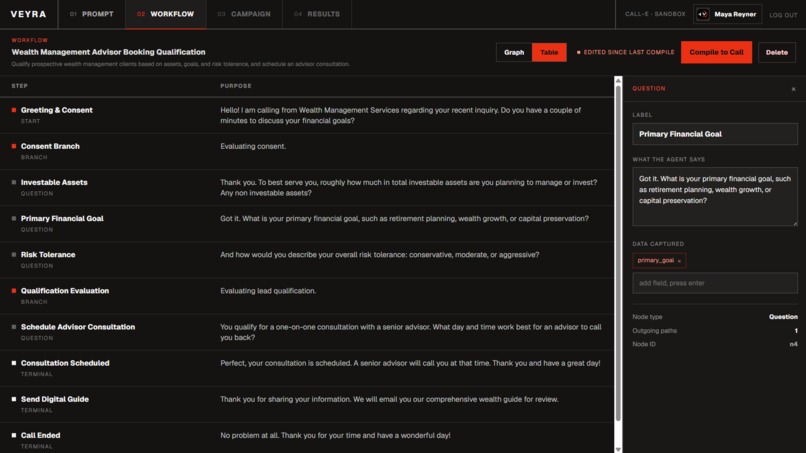The image size is (806, 453).
Task: Click Log Out
Action: coord(783,15)
